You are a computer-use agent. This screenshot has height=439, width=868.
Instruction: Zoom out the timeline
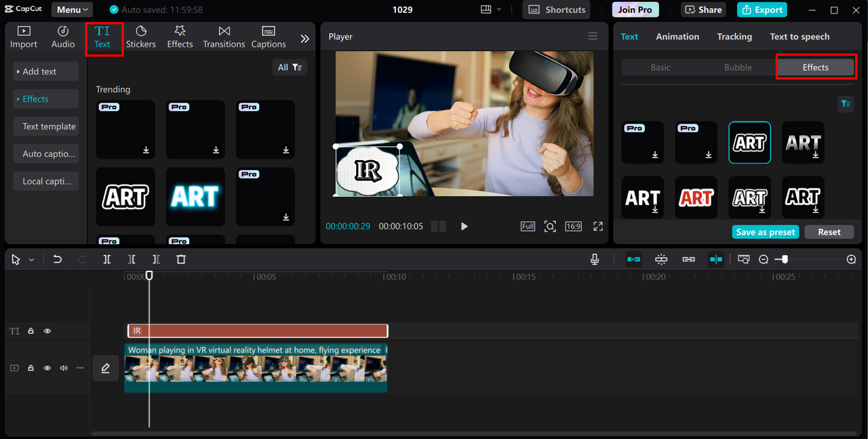point(764,259)
